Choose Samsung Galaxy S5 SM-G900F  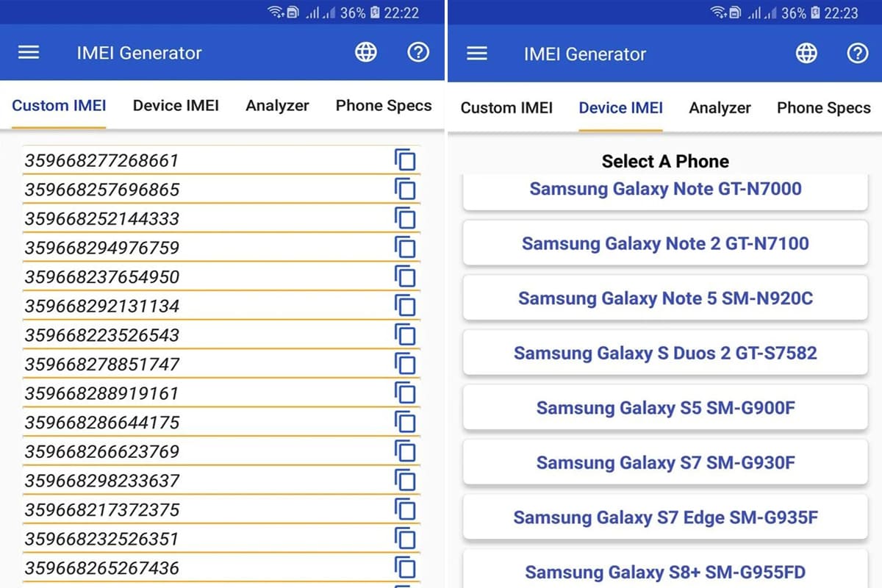point(665,407)
